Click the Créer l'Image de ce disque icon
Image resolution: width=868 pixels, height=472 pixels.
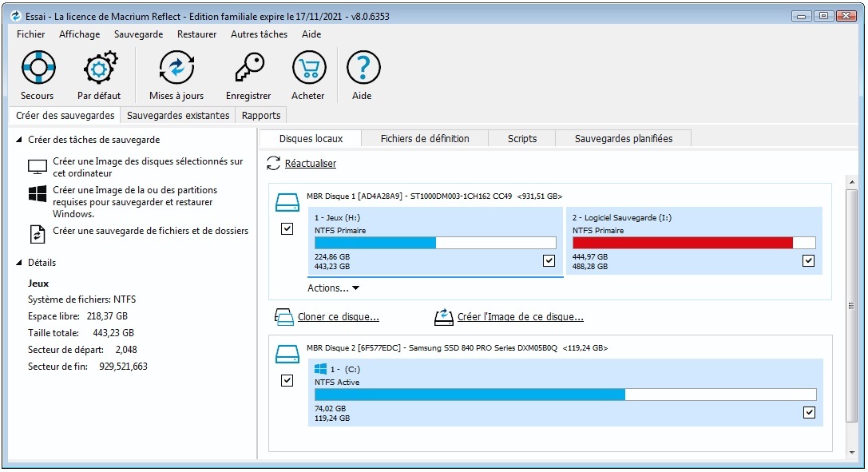point(443,317)
